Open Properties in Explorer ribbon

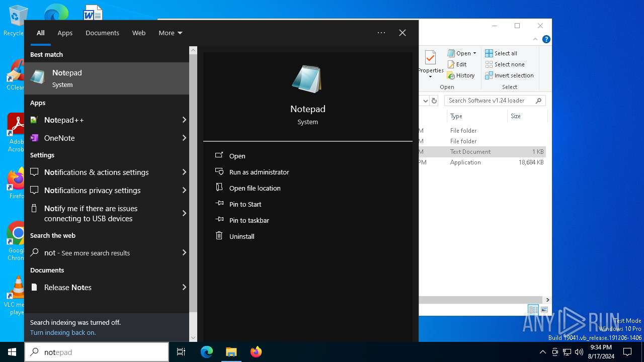(x=431, y=64)
